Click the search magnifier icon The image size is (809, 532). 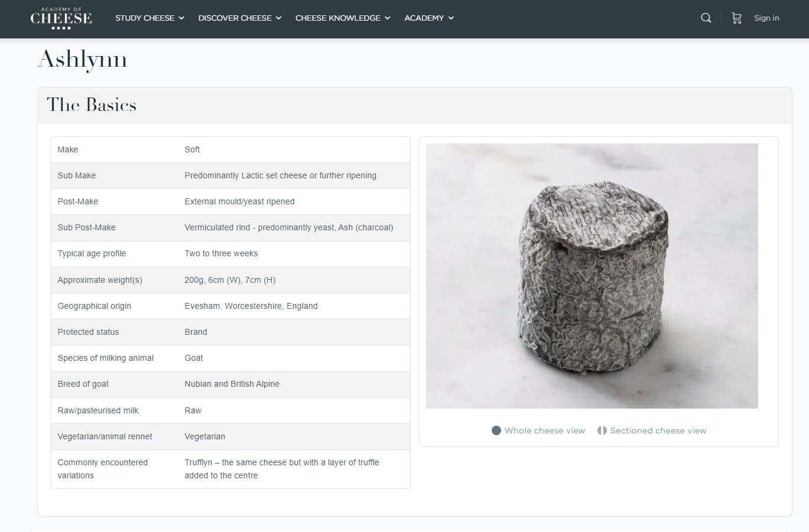706,18
